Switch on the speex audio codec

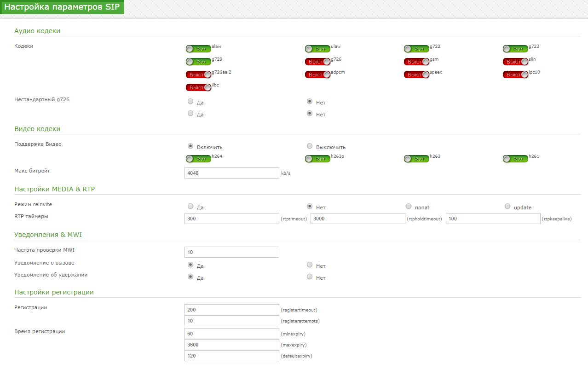[416, 75]
